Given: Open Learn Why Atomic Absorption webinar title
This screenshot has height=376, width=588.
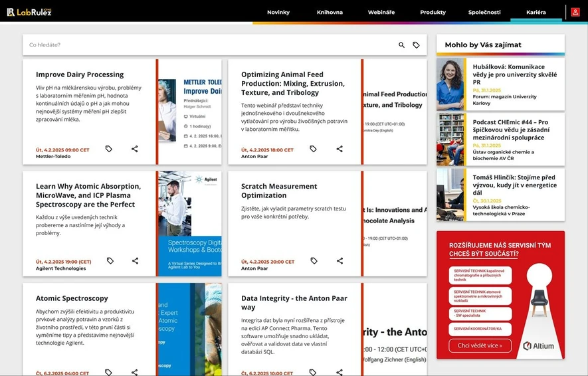Looking at the screenshot, I should pos(88,195).
